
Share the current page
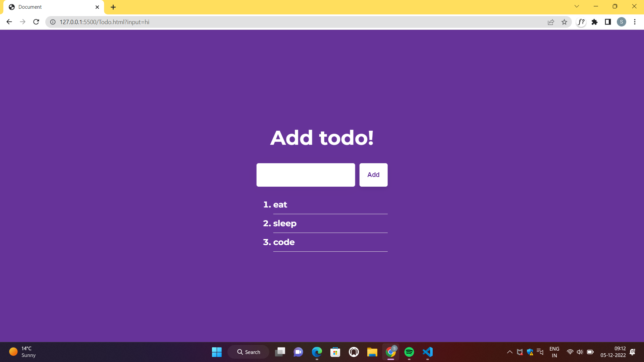(551, 22)
